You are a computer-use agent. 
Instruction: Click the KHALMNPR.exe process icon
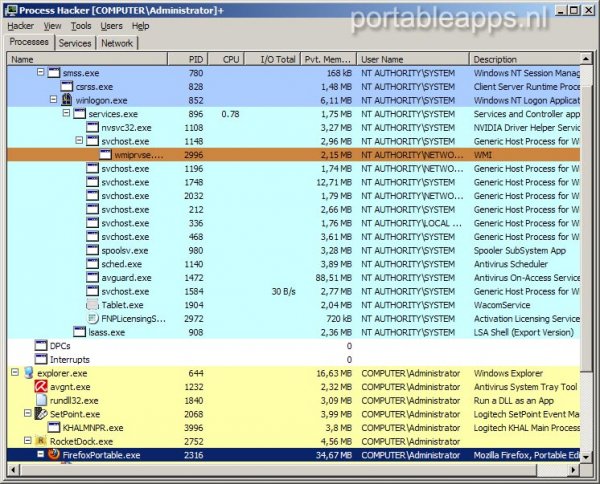click(x=54, y=427)
